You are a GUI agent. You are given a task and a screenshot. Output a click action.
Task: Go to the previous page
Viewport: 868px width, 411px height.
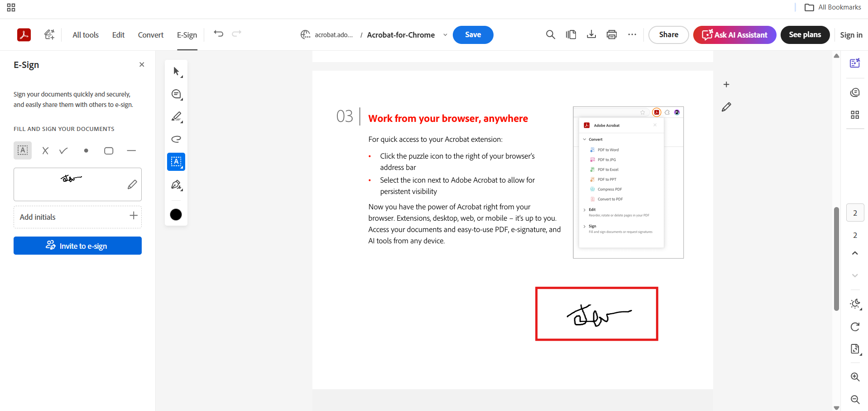coord(855,253)
